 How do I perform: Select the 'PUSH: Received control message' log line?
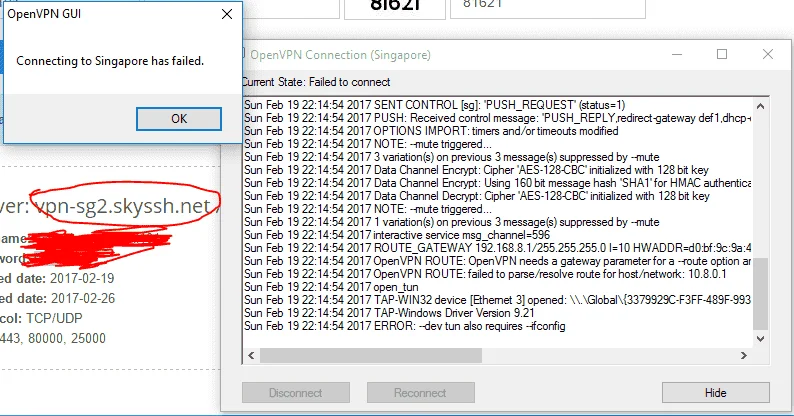tap(497, 118)
